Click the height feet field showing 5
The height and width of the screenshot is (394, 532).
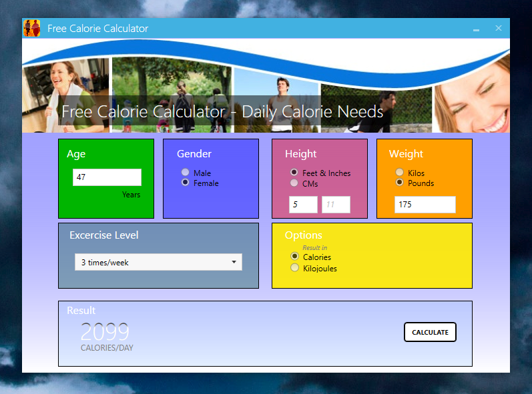coord(303,205)
